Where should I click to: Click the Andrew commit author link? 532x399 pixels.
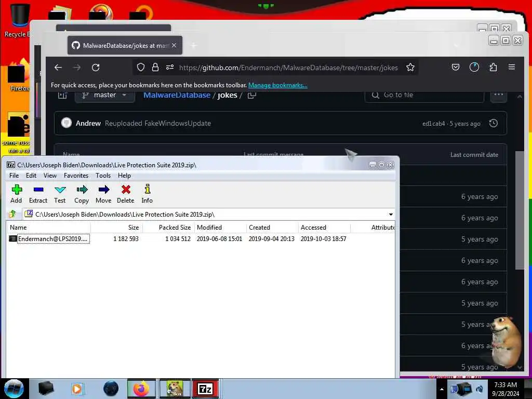(x=88, y=123)
